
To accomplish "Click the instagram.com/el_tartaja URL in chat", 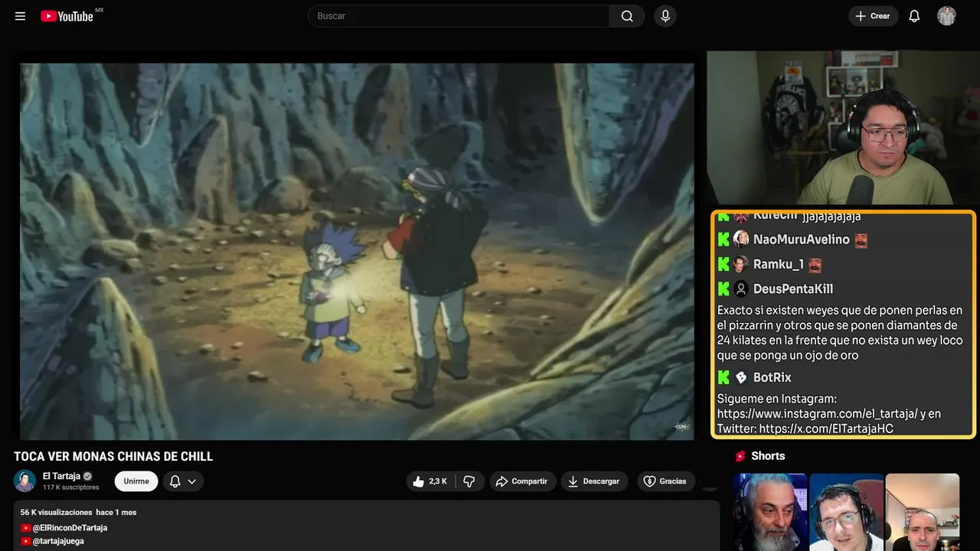I will point(817,414).
